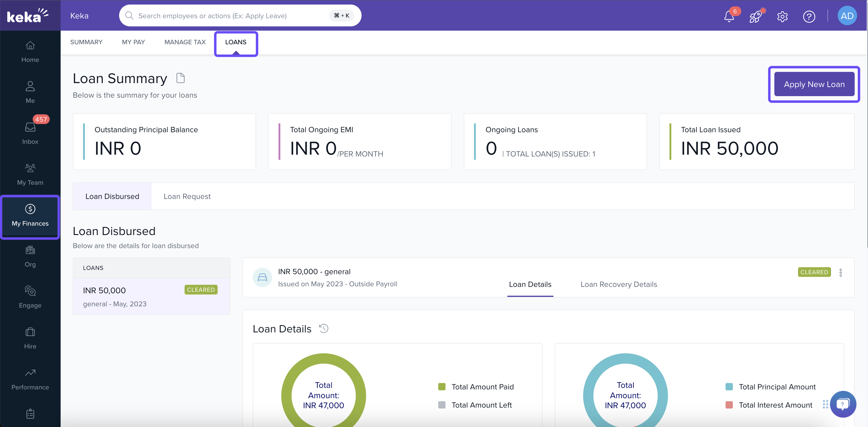This screenshot has height=427, width=868.
Task: Select the INR 50,000 cleared loan entry
Action: tap(151, 296)
